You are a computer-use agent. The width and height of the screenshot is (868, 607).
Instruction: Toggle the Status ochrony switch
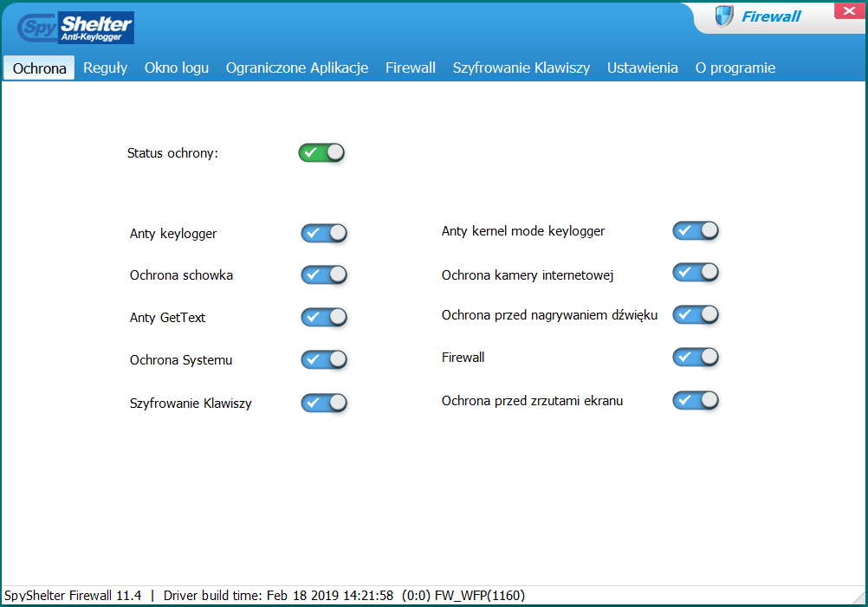321,152
